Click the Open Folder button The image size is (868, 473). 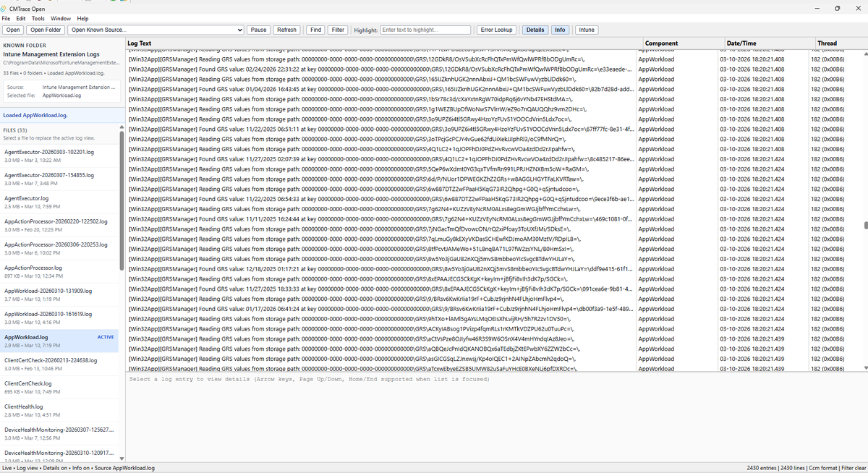coord(46,30)
